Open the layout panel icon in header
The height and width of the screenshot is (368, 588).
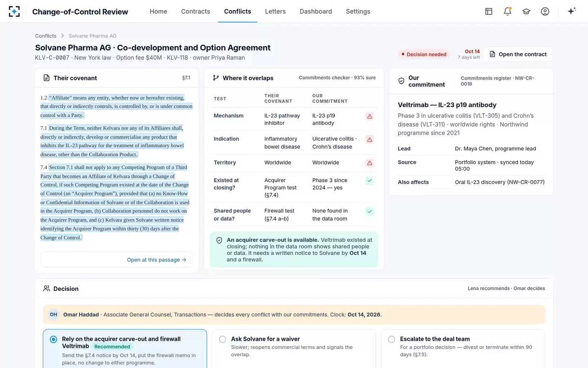[x=489, y=11]
